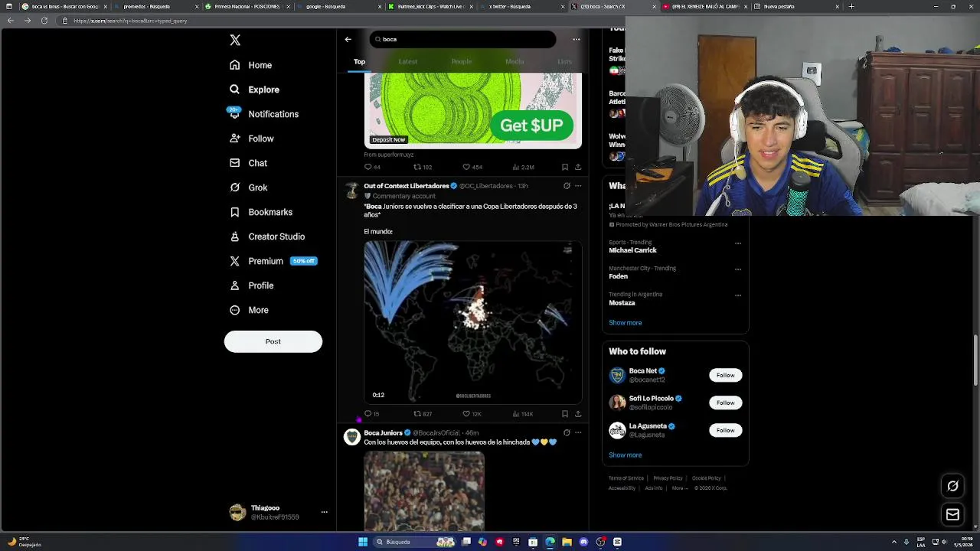
Task: Share the Out of Context Libertadores post
Action: 578,414
